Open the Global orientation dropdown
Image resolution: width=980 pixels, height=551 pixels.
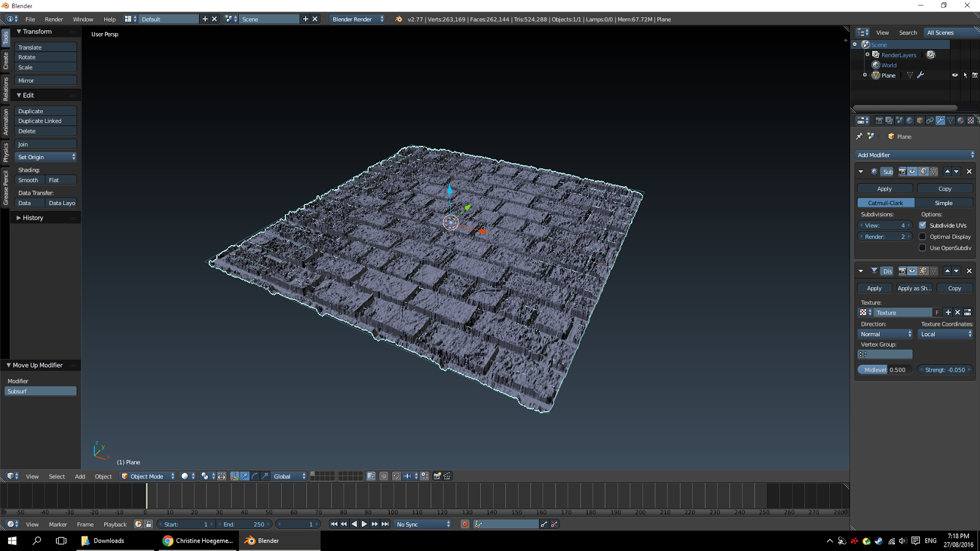(x=289, y=476)
